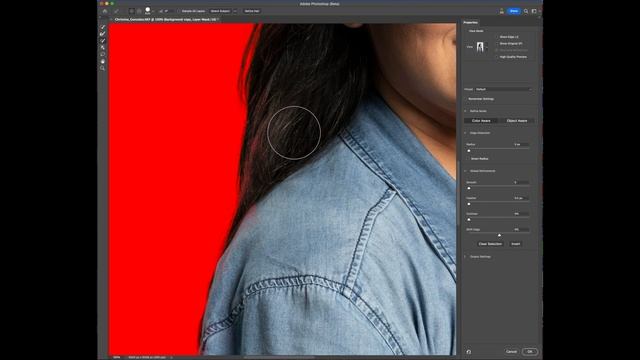Choose the Object Aware refine mode
The height and width of the screenshot is (360, 640).
pos(516,121)
